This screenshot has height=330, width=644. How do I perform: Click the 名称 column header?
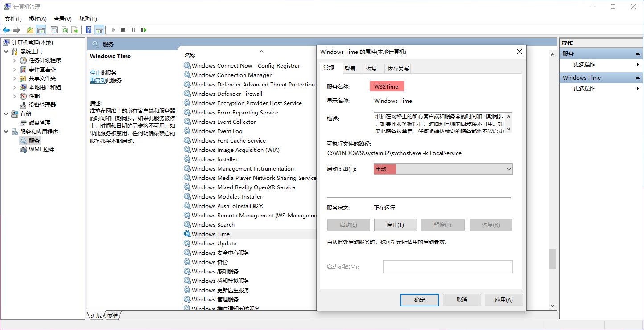(190, 55)
